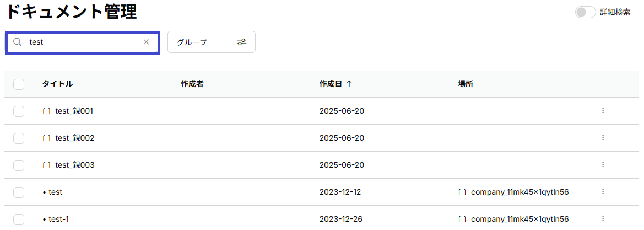Select the checkbox for the test-1 row
Screen dimensions: 644x230
pos(19,220)
